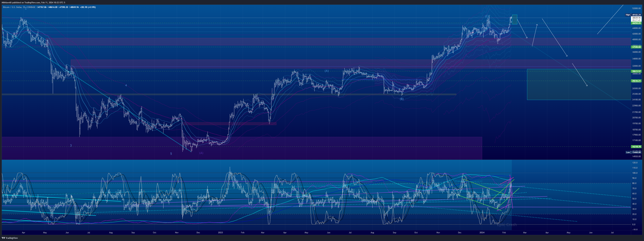Click the 100.0 tick on the oscillator axis
This screenshot has height=241, width=644.
click(x=635, y=173)
